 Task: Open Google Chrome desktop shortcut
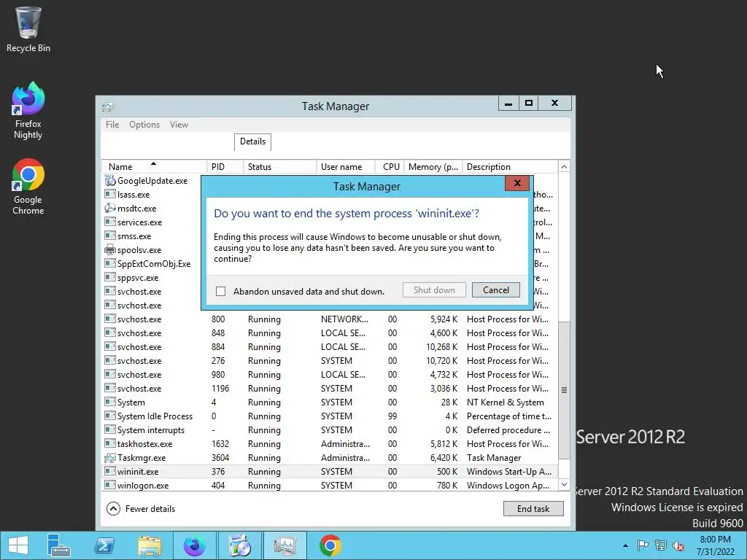coord(28,187)
